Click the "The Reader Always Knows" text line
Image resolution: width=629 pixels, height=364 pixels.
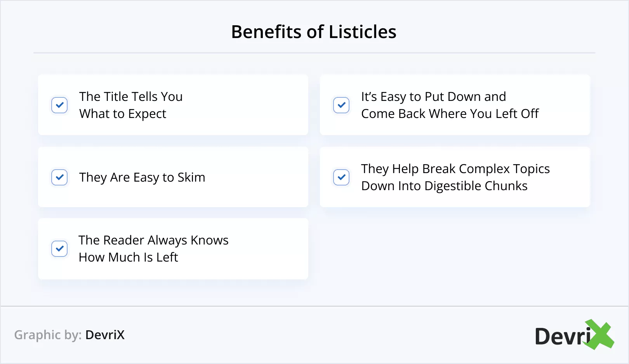pos(153,240)
